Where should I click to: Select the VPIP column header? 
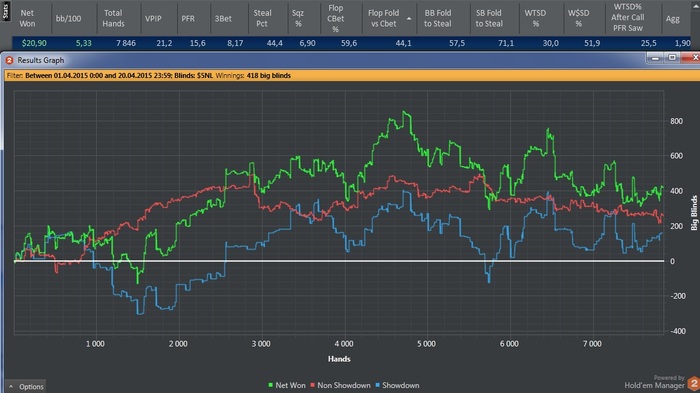click(x=153, y=18)
